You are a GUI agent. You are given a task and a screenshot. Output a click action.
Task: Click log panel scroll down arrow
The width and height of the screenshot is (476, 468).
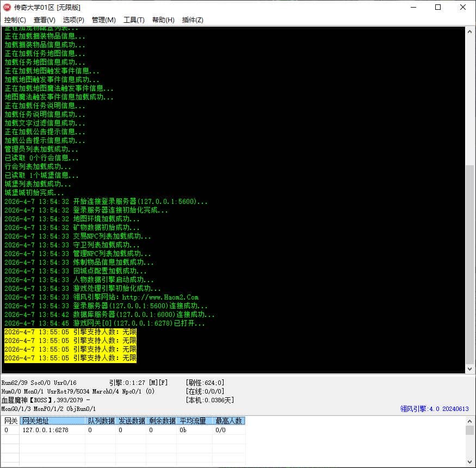(x=469, y=369)
